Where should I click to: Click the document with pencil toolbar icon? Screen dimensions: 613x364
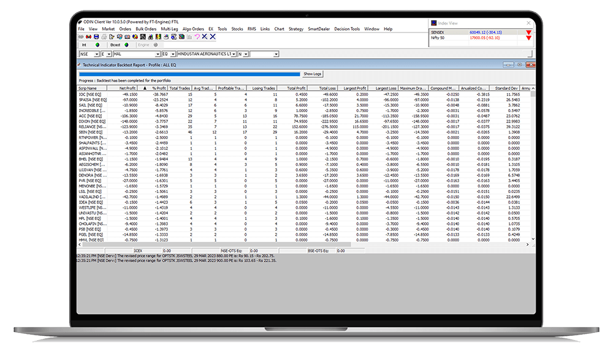click(x=112, y=37)
